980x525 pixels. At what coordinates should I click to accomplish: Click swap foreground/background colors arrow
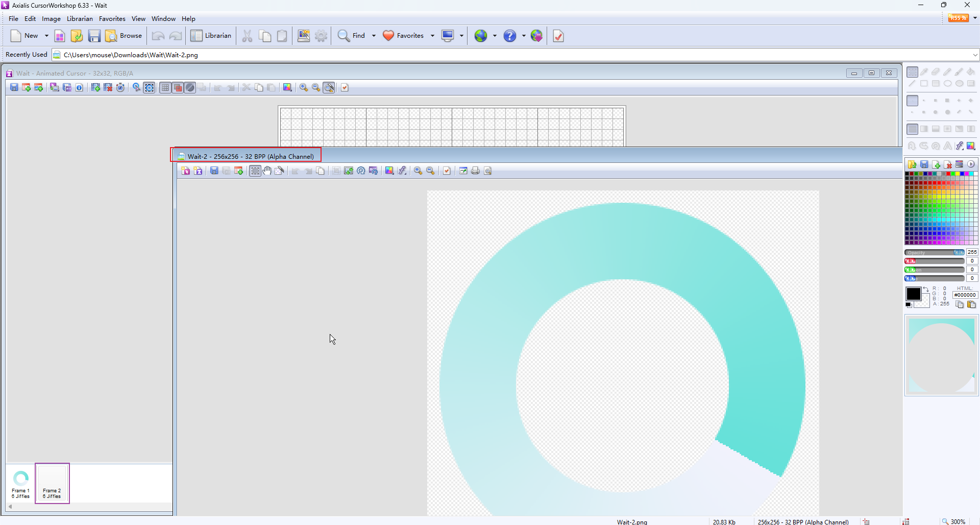coord(925,290)
